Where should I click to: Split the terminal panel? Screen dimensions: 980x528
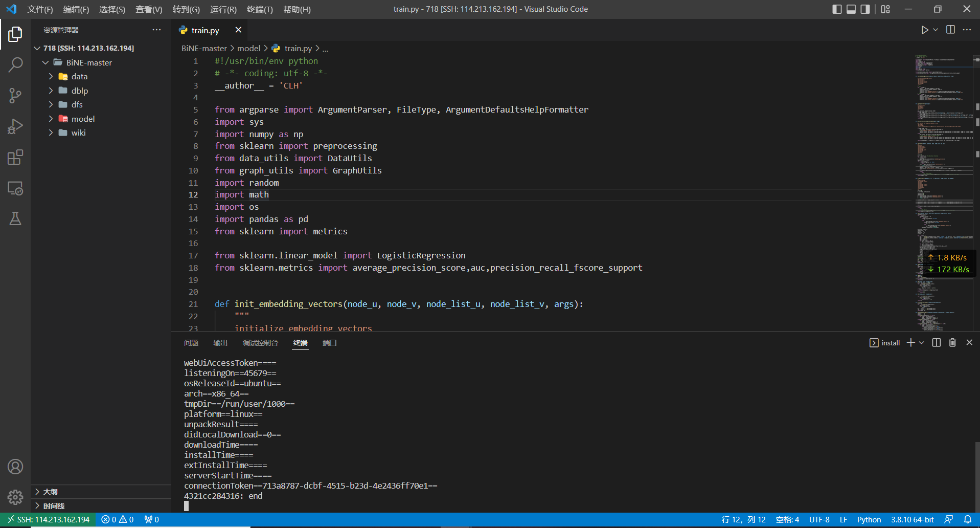pyautogui.click(x=936, y=343)
